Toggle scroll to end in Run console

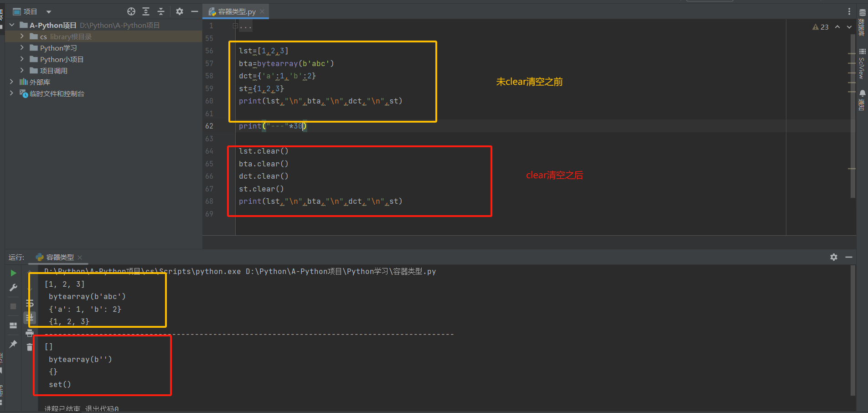30,318
